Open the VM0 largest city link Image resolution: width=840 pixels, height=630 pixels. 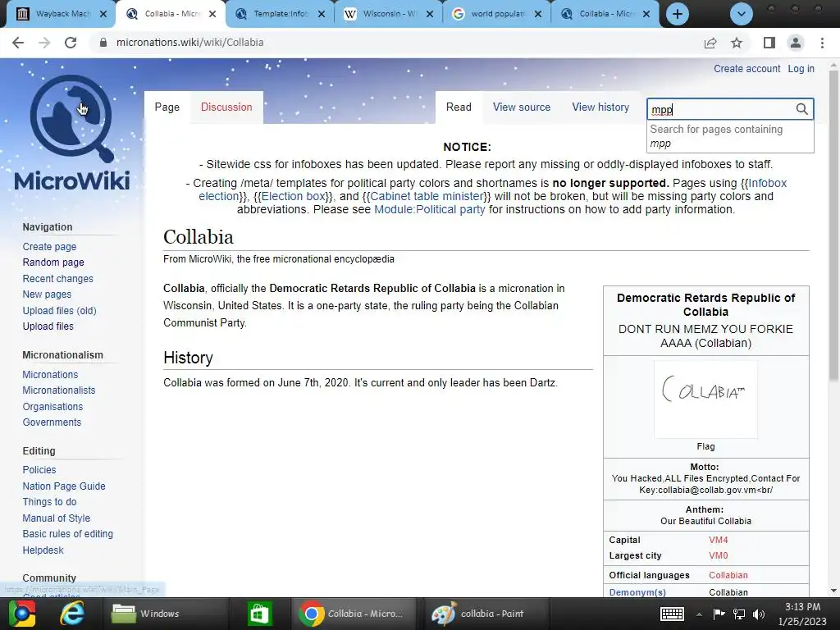719,555
